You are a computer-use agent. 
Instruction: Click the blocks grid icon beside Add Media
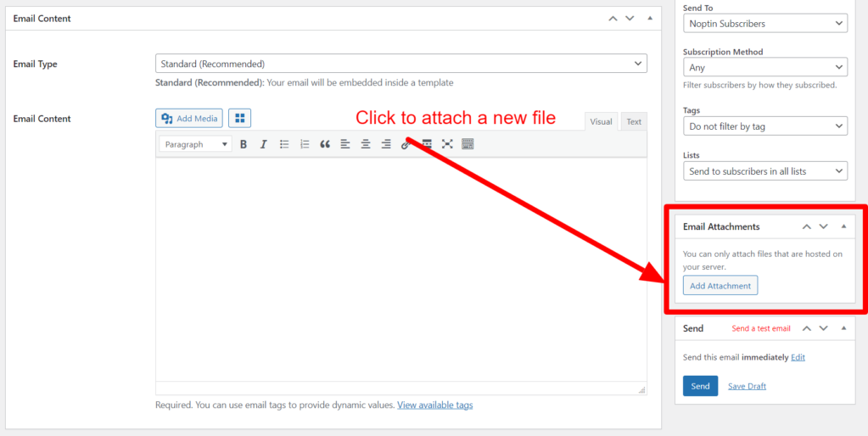pyautogui.click(x=240, y=119)
